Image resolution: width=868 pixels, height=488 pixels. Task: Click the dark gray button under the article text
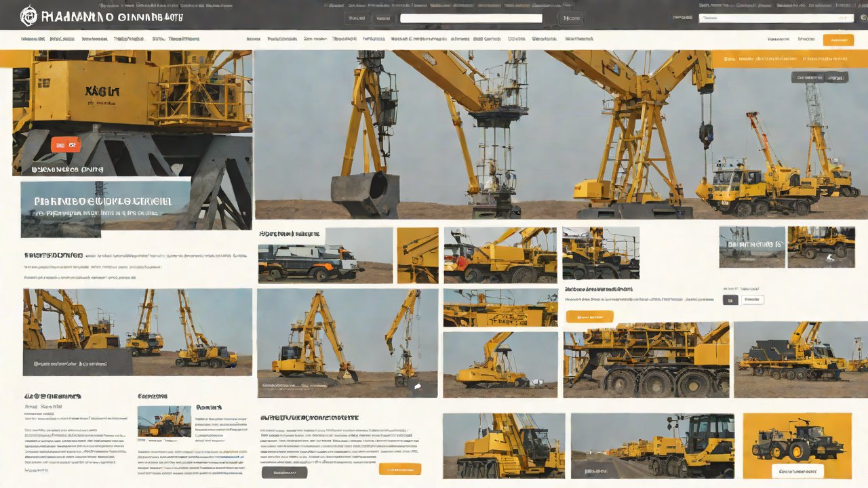click(x=284, y=472)
